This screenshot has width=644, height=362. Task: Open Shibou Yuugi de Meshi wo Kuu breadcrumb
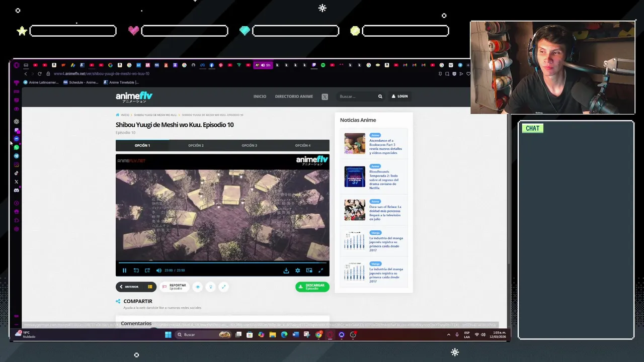tap(155, 115)
